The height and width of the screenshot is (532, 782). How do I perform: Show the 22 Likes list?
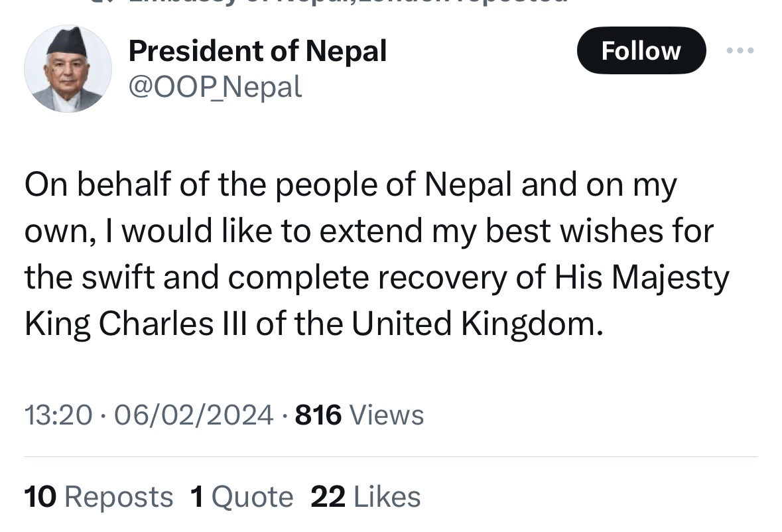365,497
